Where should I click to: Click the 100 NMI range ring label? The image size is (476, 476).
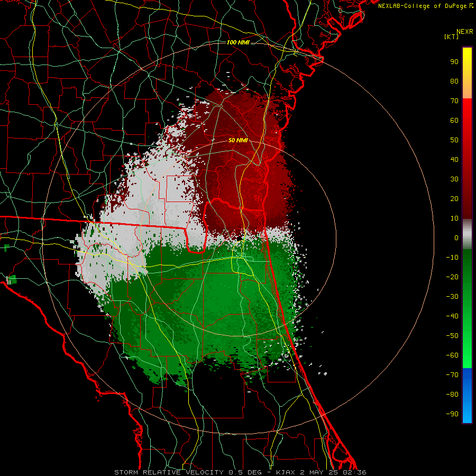(x=238, y=42)
